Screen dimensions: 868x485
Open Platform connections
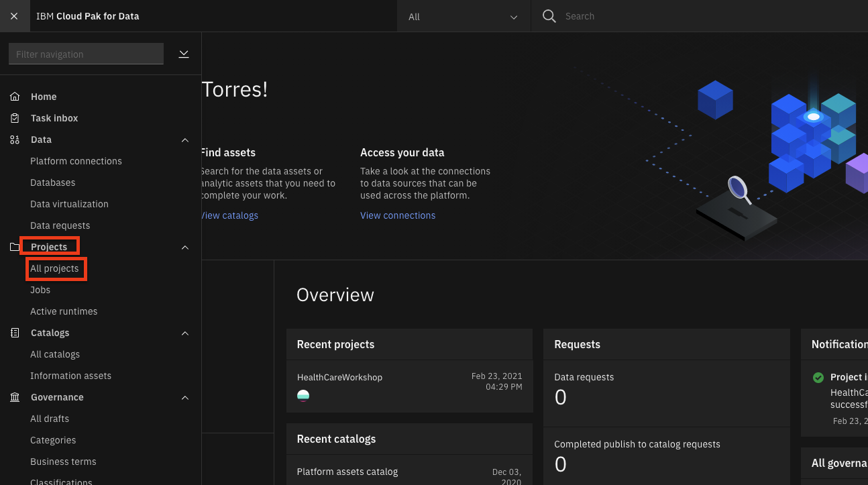pyautogui.click(x=76, y=161)
